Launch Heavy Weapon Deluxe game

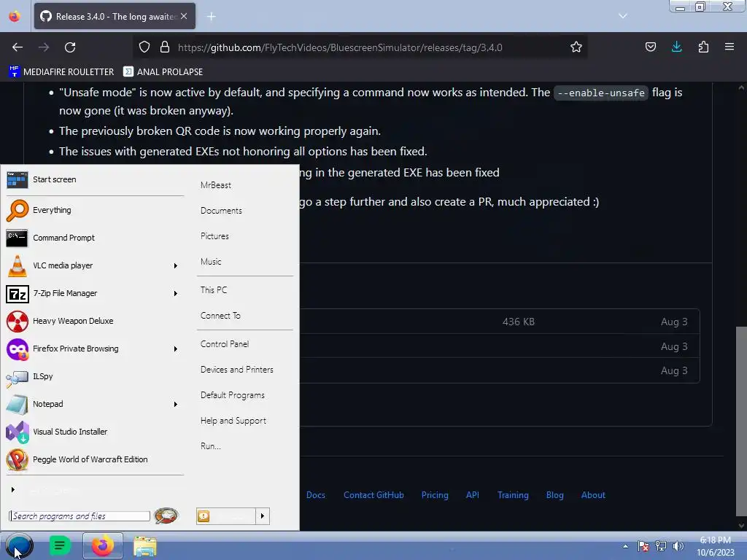point(94,321)
